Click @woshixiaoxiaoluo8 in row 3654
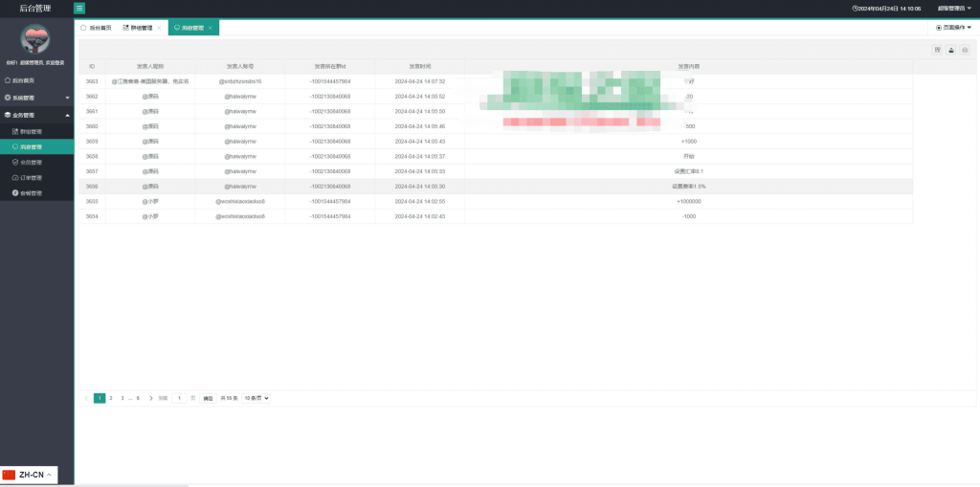Viewport: 980px width, 487px height. click(x=240, y=216)
